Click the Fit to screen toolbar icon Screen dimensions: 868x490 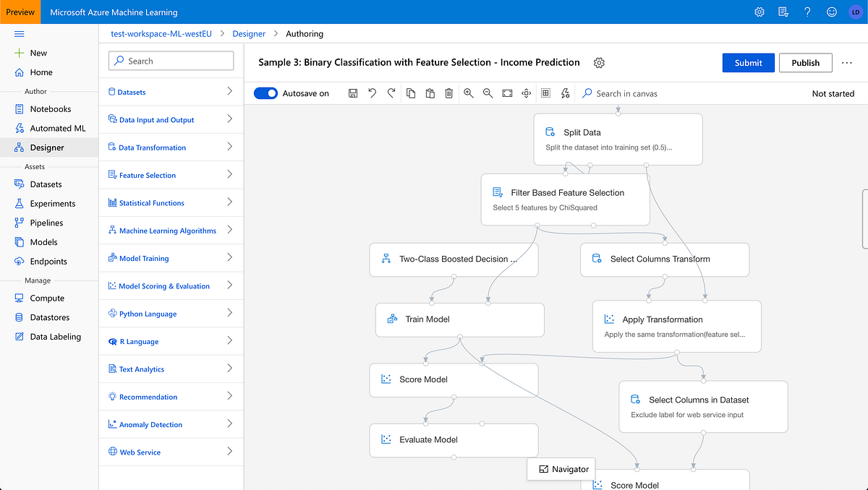point(506,93)
